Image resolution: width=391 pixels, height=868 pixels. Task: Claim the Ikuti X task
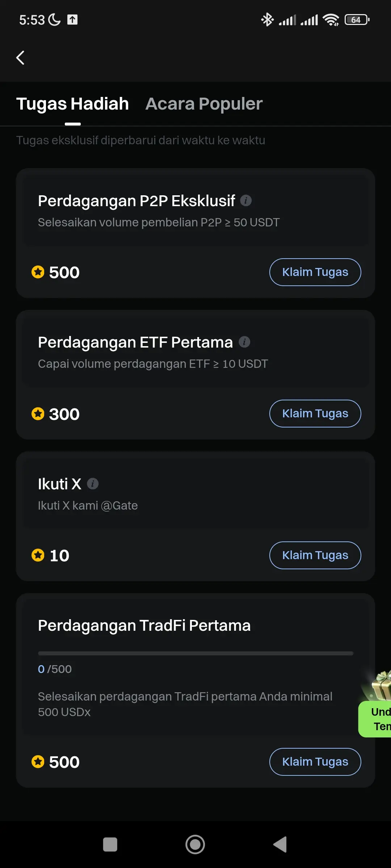coord(315,555)
